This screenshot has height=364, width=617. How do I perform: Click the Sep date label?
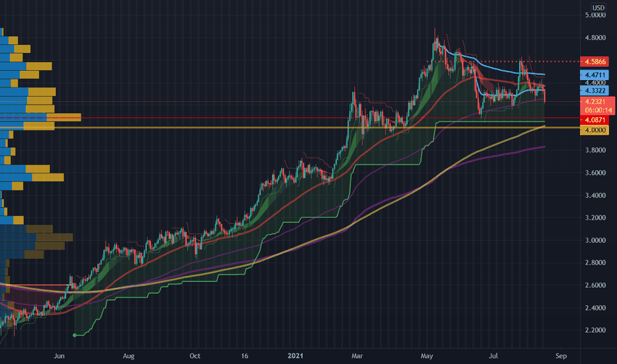(x=561, y=356)
